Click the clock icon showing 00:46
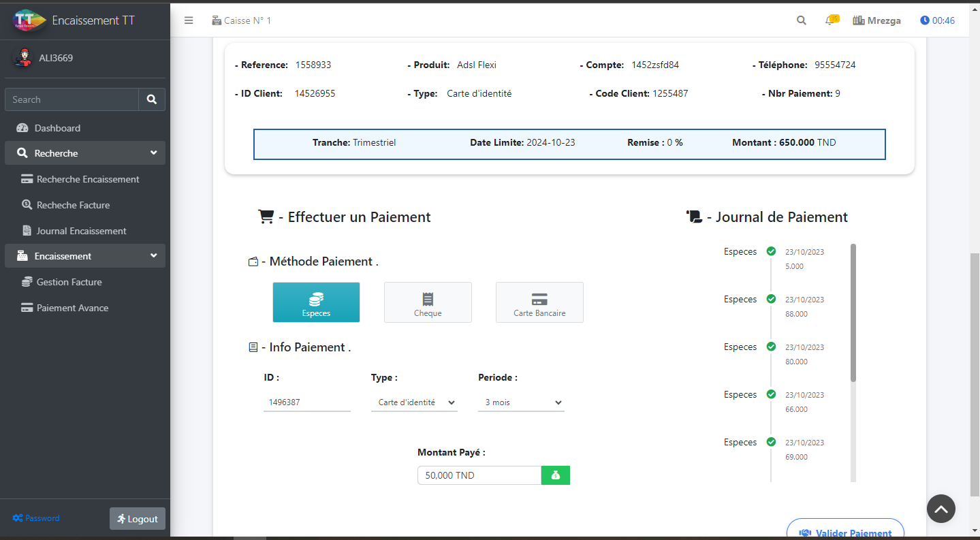The image size is (980, 540). click(925, 20)
